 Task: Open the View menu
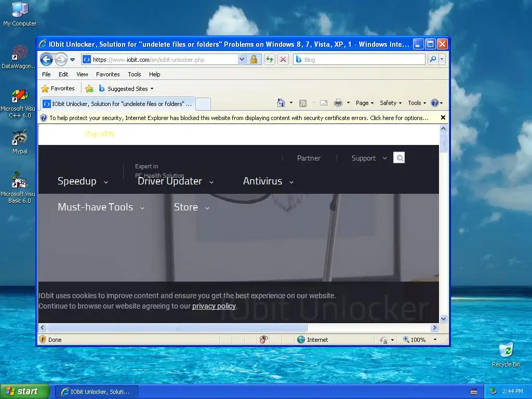[82, 74]
